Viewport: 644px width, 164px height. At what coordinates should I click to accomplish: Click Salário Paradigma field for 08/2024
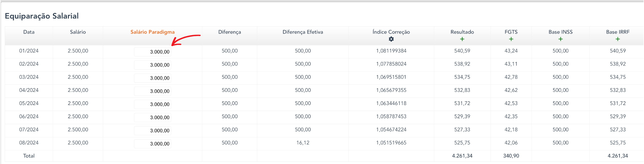pyautogui.click(x=153, y=144)
